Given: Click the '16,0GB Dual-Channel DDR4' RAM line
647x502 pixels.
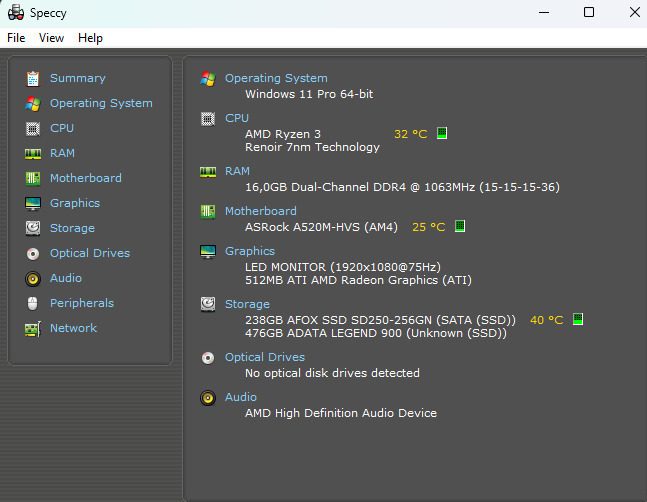Looking at the screenshot, I should [x=402, y=187].
